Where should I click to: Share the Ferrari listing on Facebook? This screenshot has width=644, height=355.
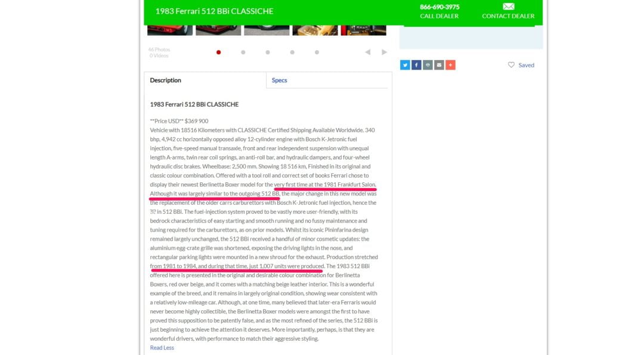[416, 64]
